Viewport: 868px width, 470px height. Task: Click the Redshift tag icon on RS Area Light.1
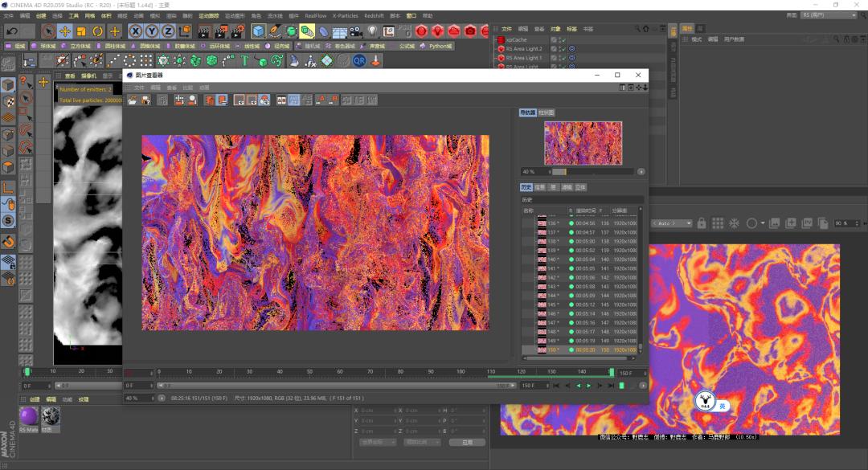point(571,57)
